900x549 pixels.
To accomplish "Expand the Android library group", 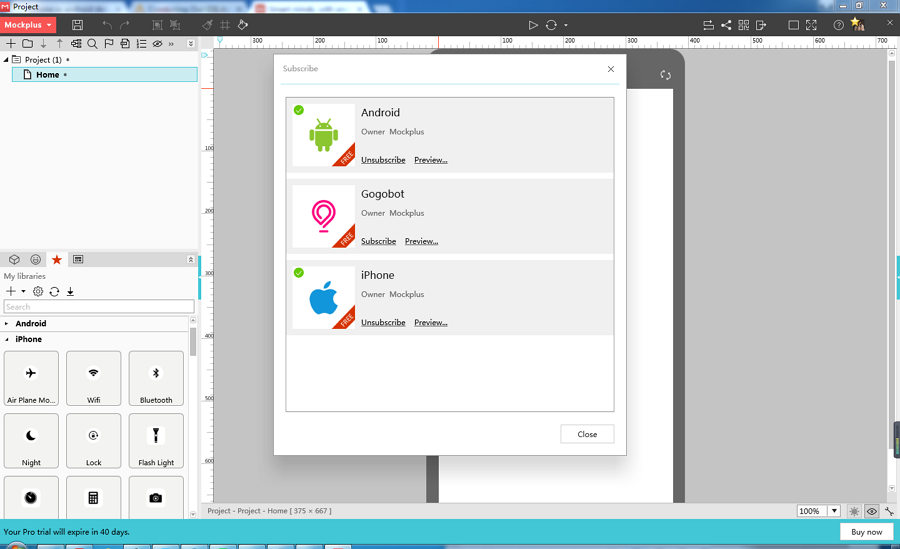I will point(6,323).
